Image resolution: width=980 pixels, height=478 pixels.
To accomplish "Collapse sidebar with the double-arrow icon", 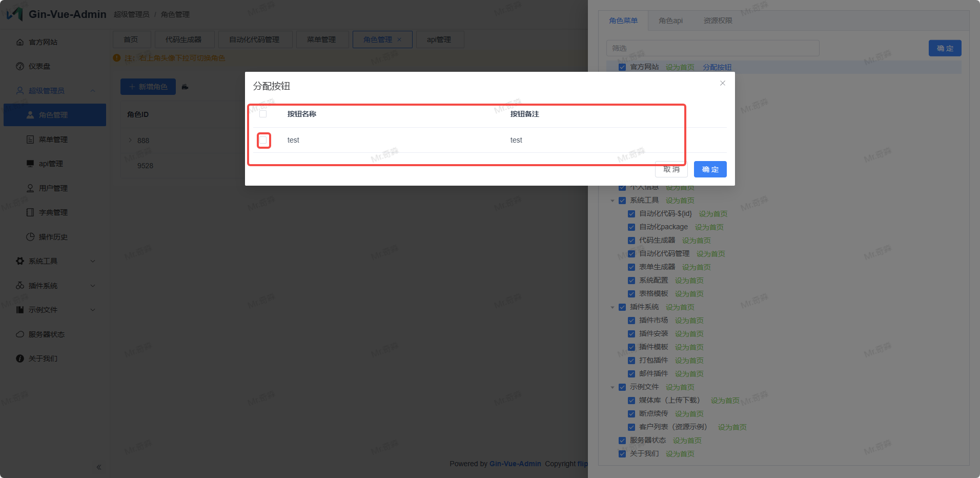I will [x=98, y=467].
